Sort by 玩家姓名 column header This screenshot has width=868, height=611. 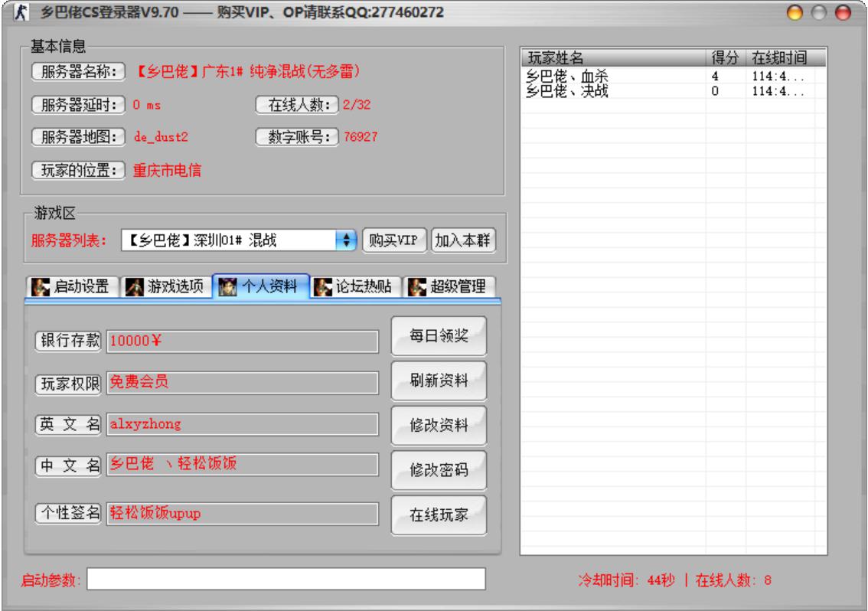click(612, 58)
